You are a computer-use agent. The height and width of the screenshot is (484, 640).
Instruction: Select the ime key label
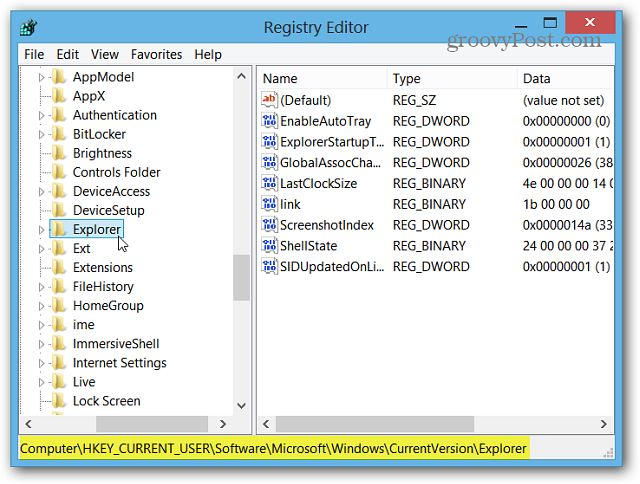(x=83, y=324)
